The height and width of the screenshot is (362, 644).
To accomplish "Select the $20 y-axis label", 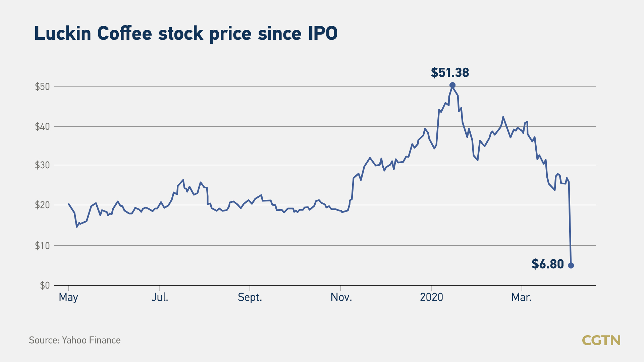I will 42,205.
